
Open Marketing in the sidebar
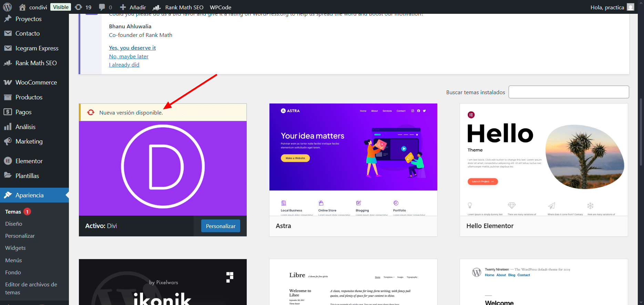(x=29, y=141)
